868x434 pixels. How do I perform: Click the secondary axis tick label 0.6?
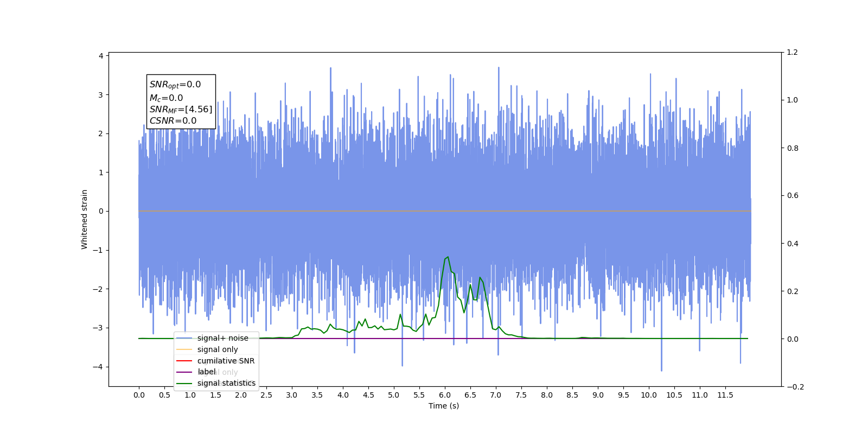(793, 195)
